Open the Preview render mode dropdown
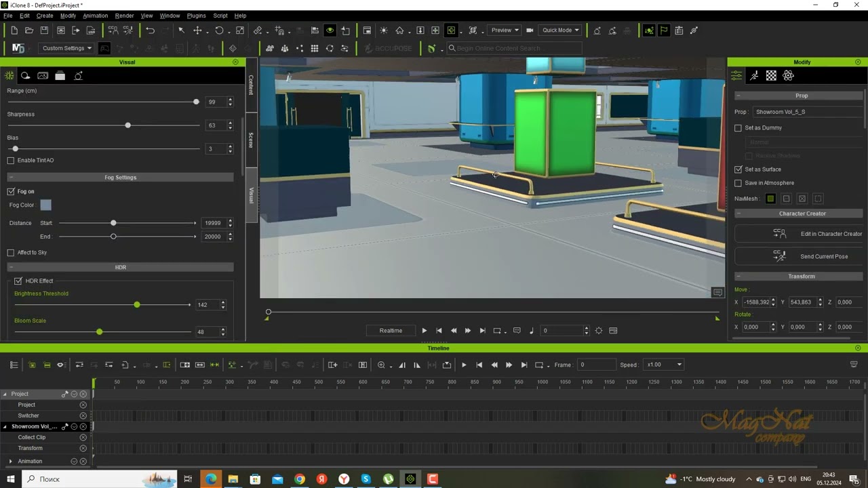 coord(505,30)
